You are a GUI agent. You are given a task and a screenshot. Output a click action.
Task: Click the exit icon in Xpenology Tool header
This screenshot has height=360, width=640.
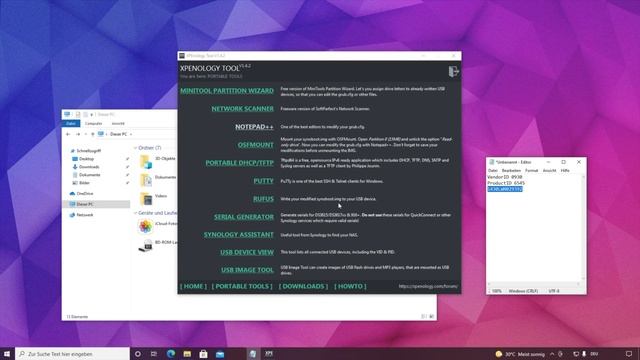453,71
